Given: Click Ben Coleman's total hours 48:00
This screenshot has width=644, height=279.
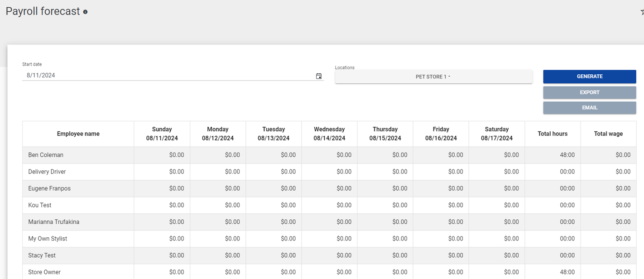Looking at the screenshot, I should 567,155.
